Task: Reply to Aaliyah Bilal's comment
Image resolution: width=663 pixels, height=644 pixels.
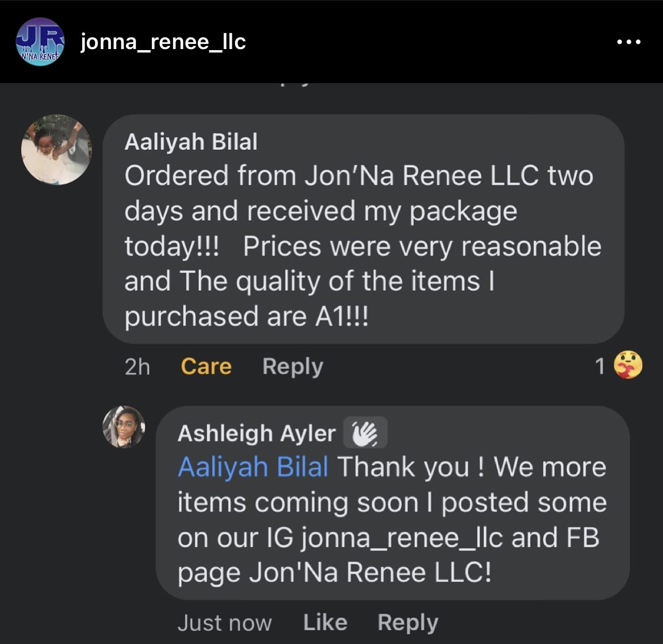Action: [x=293, y=367]
